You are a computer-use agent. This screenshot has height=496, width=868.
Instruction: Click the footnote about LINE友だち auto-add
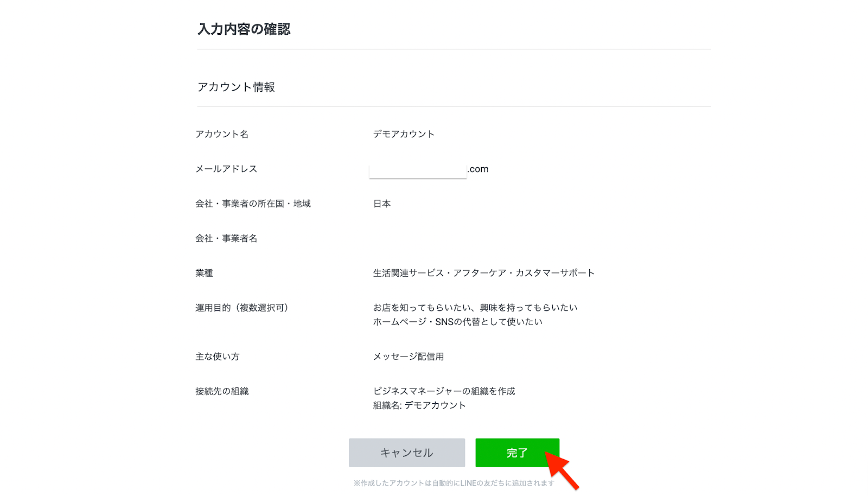(x=454, y=483)
